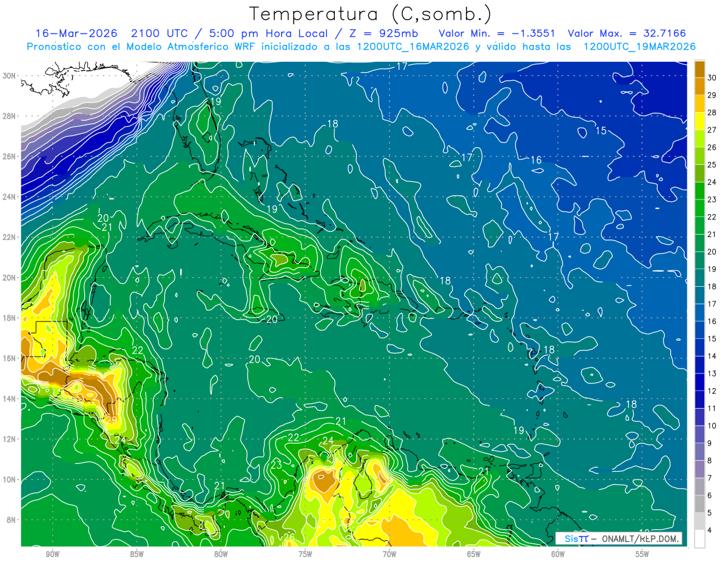Click the white swatch at colorbar bottom
Image resolution: width=728 pixels, height=562 pixels.
[699, 538]
